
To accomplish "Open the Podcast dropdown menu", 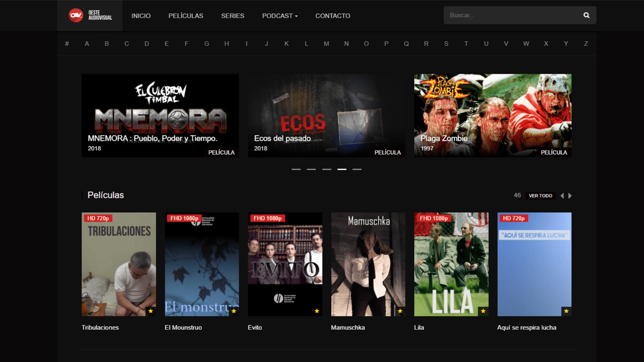I will point(280,16).
